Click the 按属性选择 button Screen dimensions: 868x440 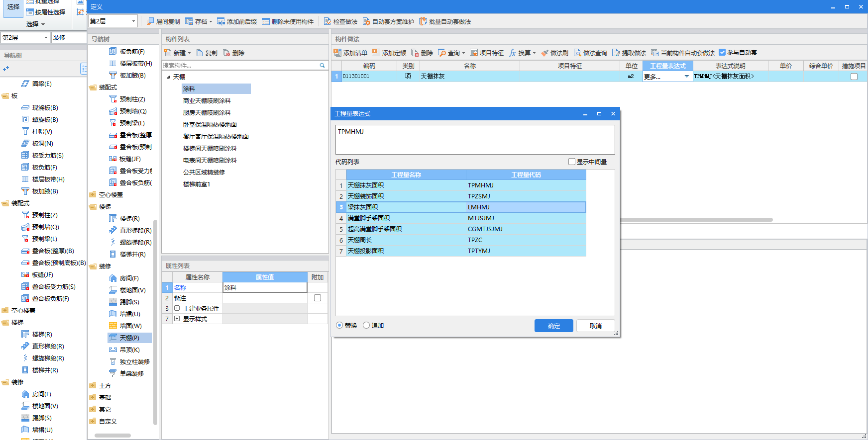pos(46,12)
